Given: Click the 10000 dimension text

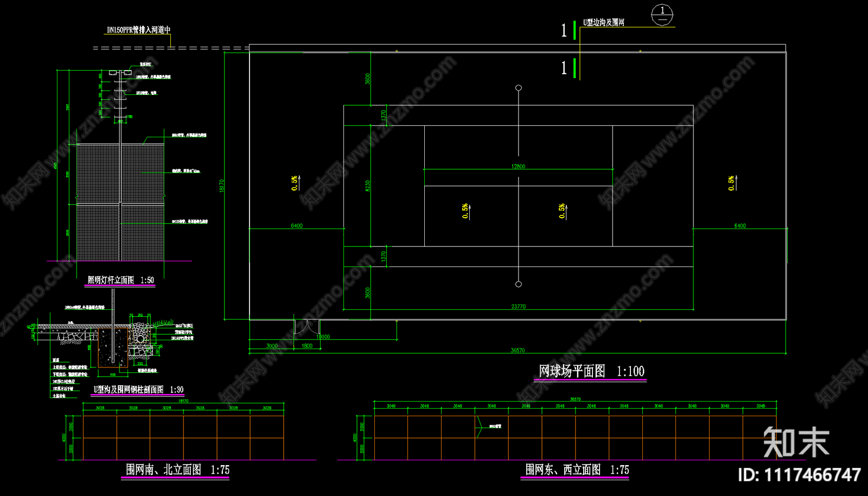Looking at the screenshot, I should point(323,337).
